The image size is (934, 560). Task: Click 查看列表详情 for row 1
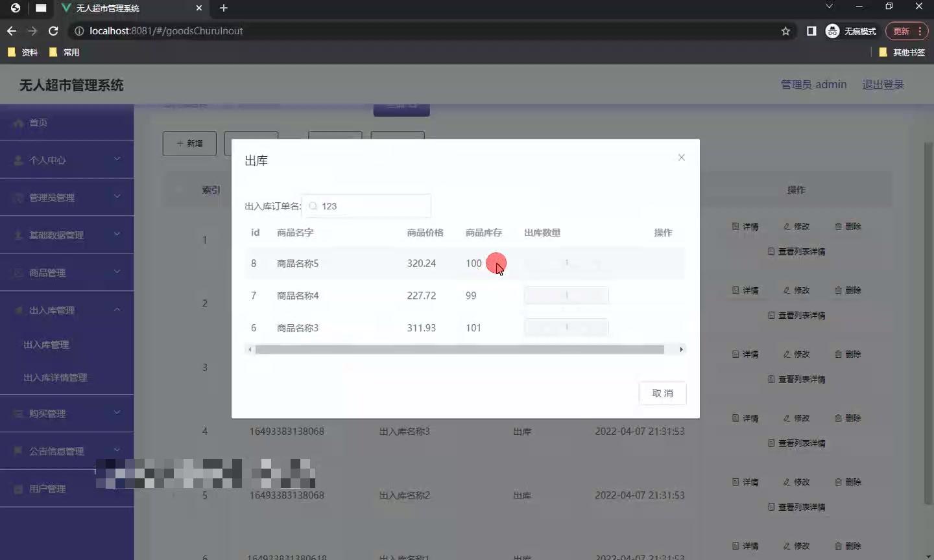coord(796,251)
